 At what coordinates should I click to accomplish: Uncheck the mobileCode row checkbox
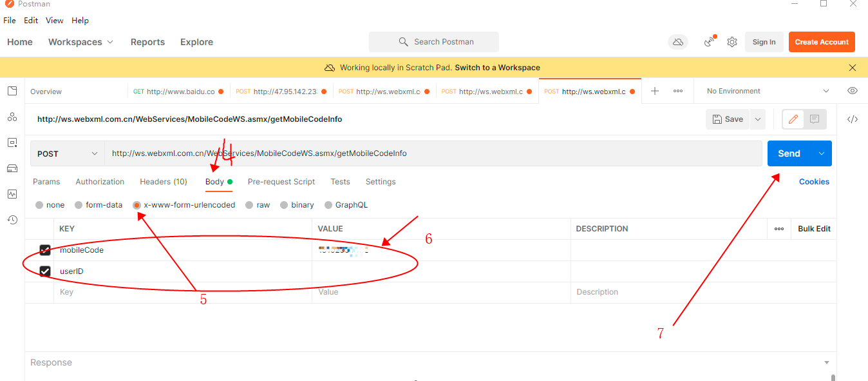click(45, 250)
